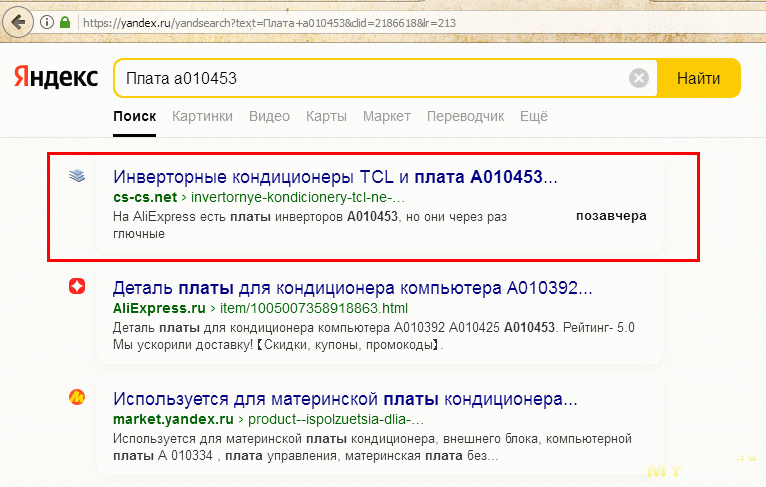The width and height of the screenshot is (766, 487).
Task: Open item/1005007358918863.html path link
Action: pyautogui.click(x=314, y=308)
